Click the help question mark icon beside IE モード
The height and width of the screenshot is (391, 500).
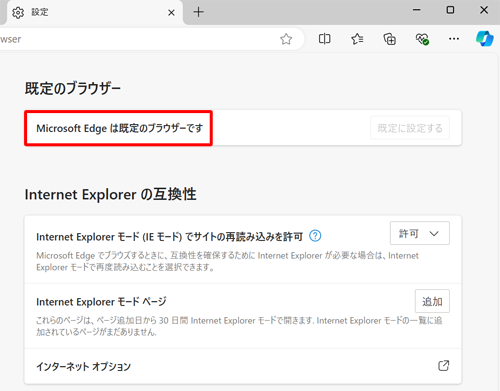(315, 236)
